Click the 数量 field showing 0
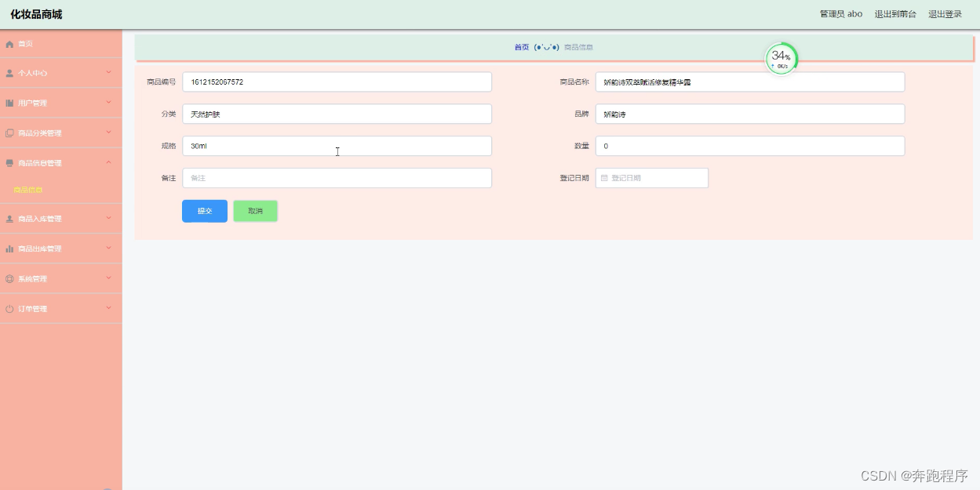980x490 pixels. pyautogui.click(x=750, y=146)
